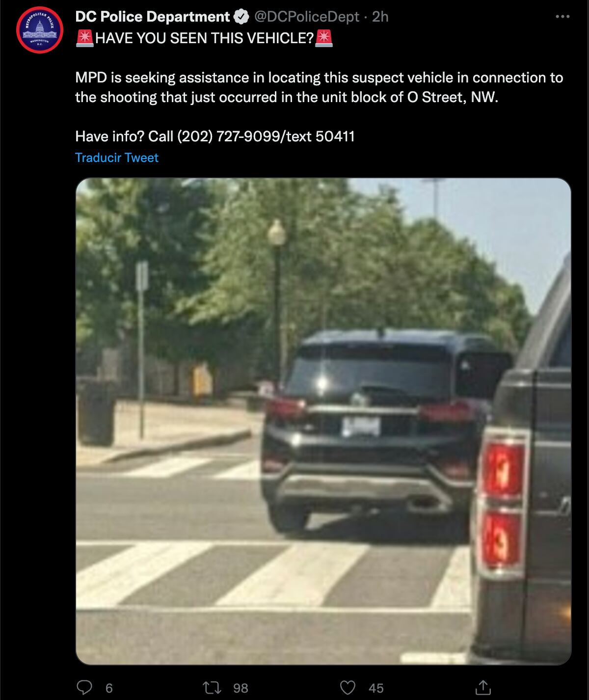
Task: Click the DC Police Department display name
Action: coord(153,17)
